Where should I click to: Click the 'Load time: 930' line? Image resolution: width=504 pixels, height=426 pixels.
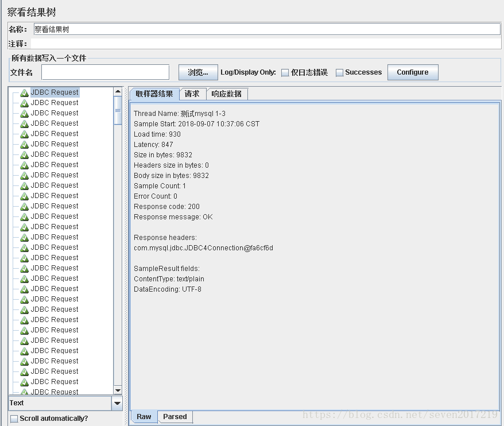157,134
